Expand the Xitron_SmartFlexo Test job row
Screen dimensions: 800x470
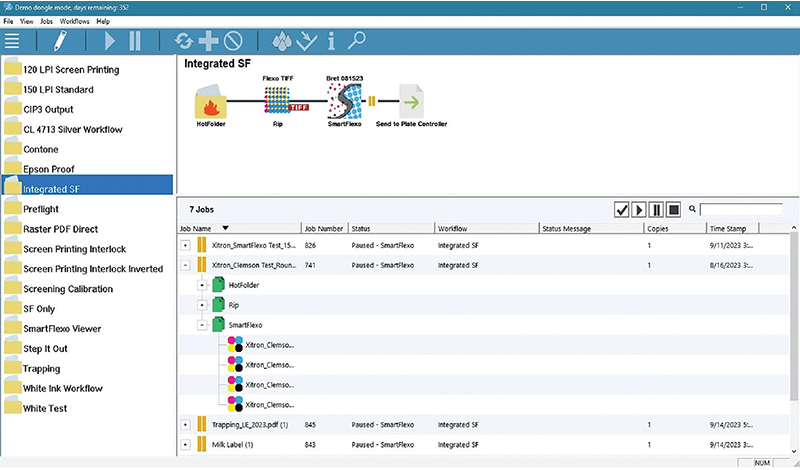click(x=185, y=245)
